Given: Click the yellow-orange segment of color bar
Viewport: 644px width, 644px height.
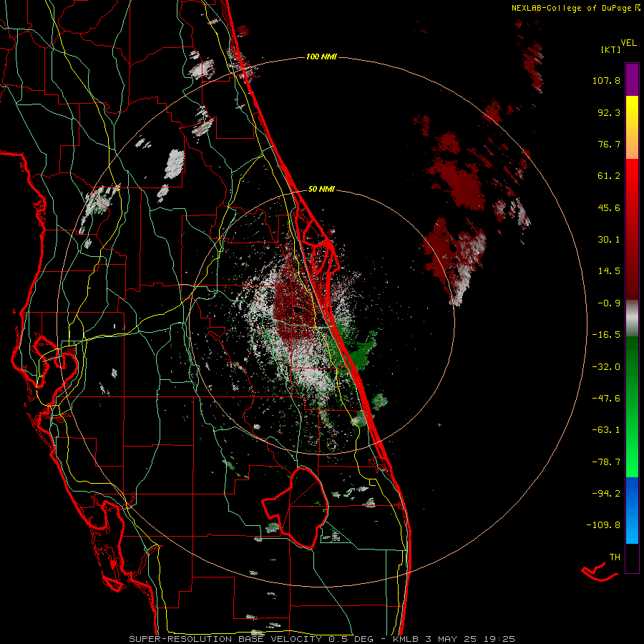Looking at the screenshot, I should click(632, 127).
